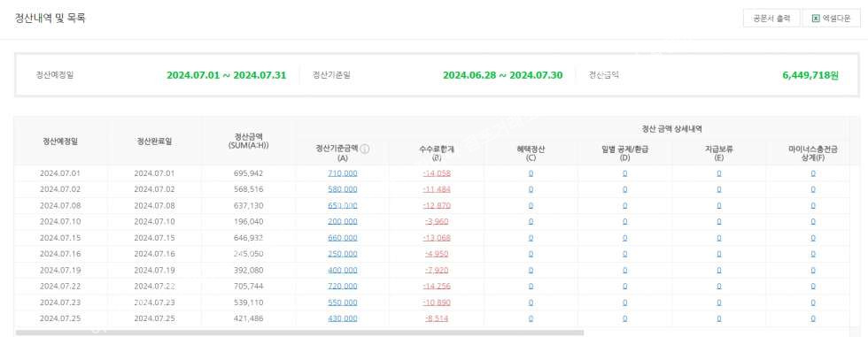Open the -3,960 fee link
Image resolution: width=868 pixels, height=337 pixels.
436,221
